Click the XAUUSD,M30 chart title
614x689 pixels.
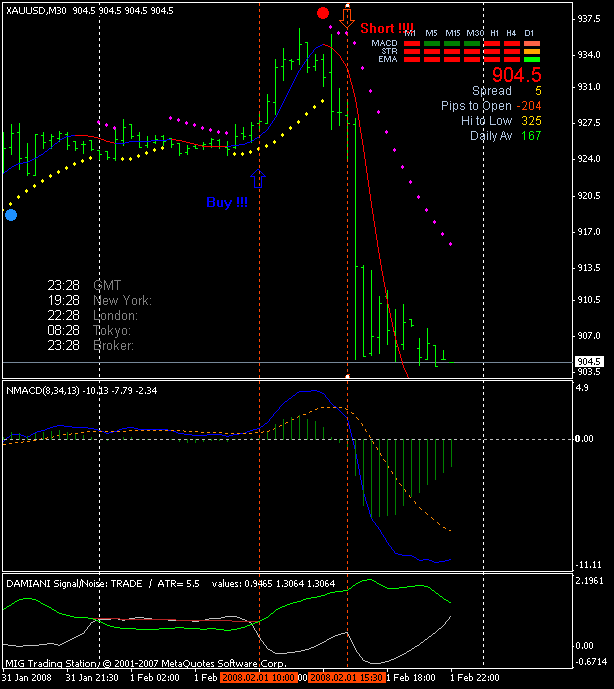36,11
